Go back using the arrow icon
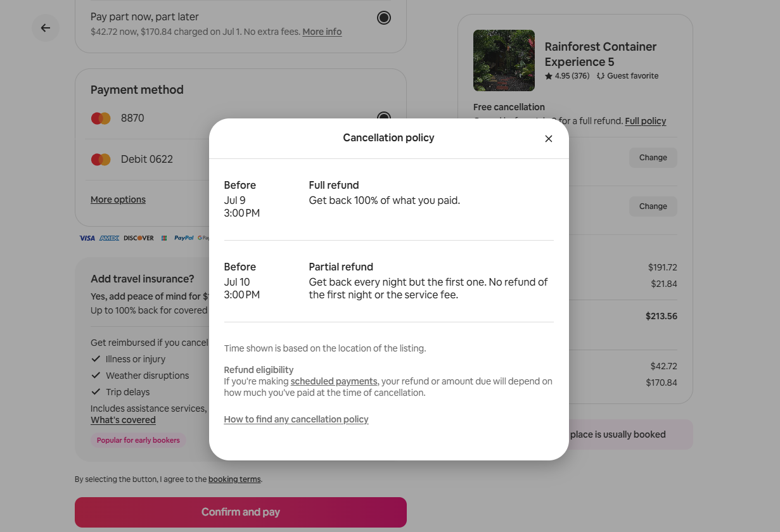 46,28
